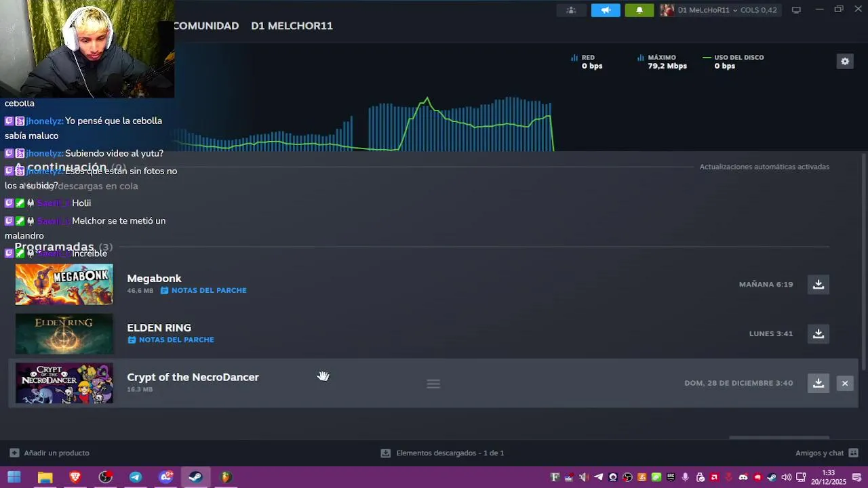Open Brave browser from the taskbar
The width and height of the screenshot is (868, 488).
tap(75, 477)
